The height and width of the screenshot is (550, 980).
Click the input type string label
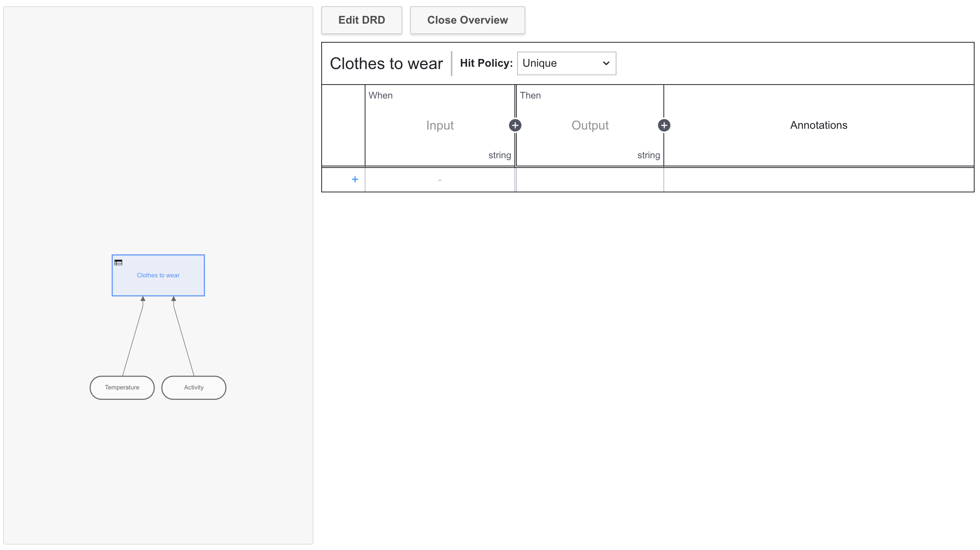coord(499,155)
